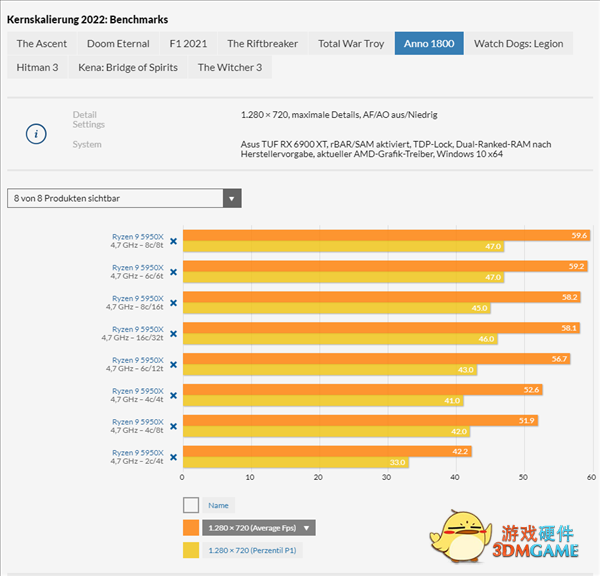Click the dropdown arrow of product selector

coord(232,198)
